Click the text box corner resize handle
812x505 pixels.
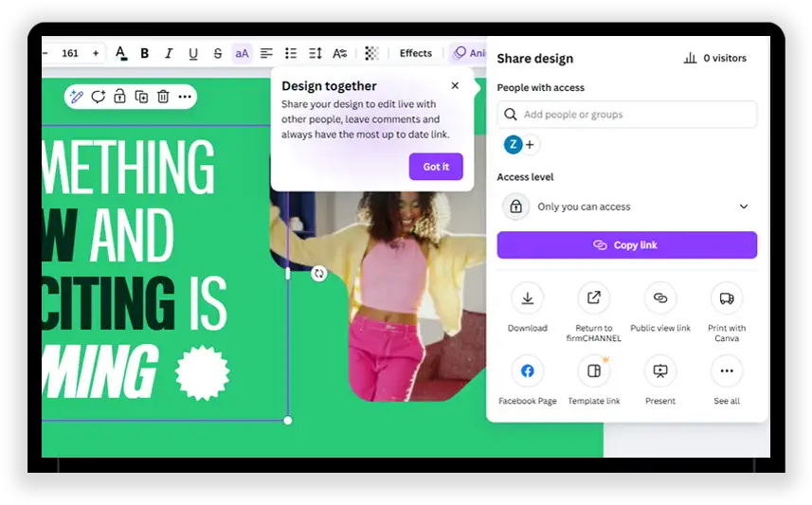click(288, 421)
